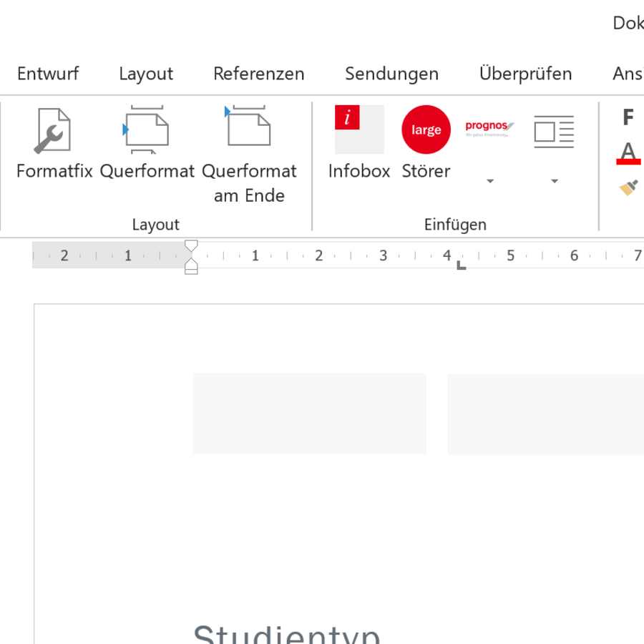Click the left indent marker on ruler
The height and width of the screenshot is (644, 644).
[x=191, y=270]
